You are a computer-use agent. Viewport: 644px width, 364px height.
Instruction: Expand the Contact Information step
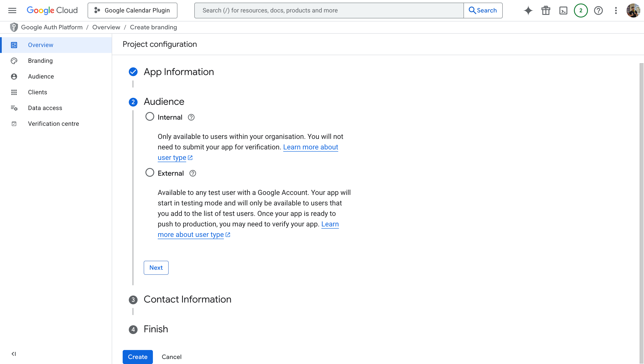pyautogui.click(x=187, y=299)
